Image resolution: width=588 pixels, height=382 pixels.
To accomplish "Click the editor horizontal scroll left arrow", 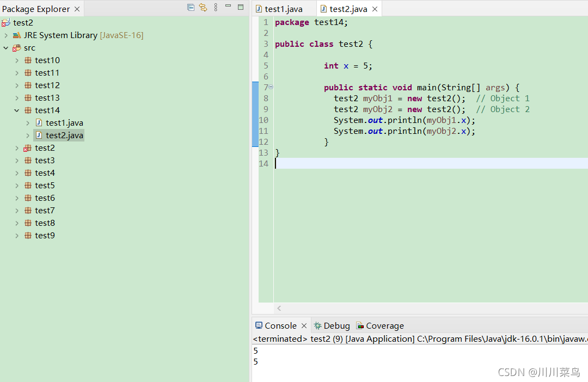I will [x=279, y=308].
